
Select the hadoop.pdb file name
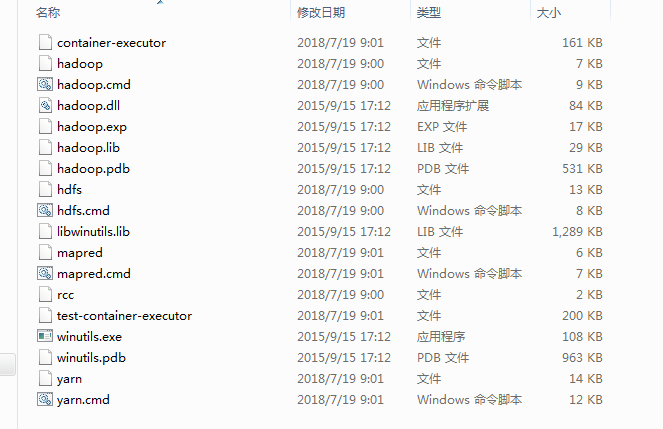93,169
